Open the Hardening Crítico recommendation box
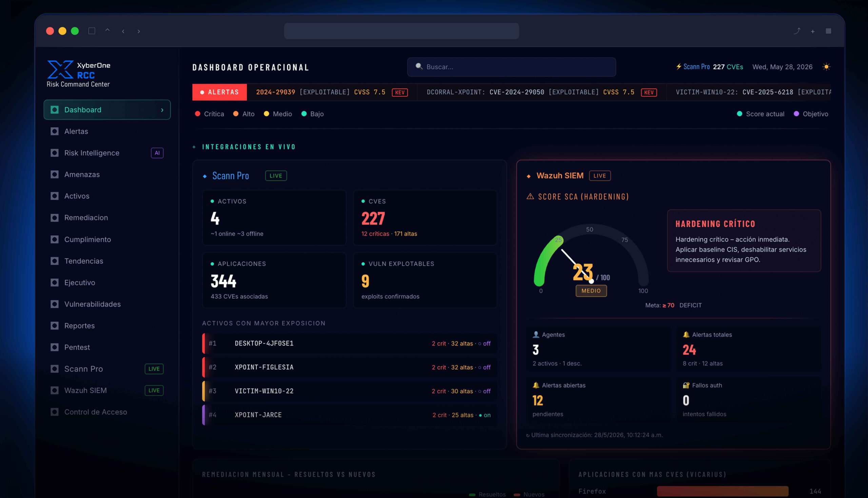Viewport: 868px width, 498px height. click(744, 241)
